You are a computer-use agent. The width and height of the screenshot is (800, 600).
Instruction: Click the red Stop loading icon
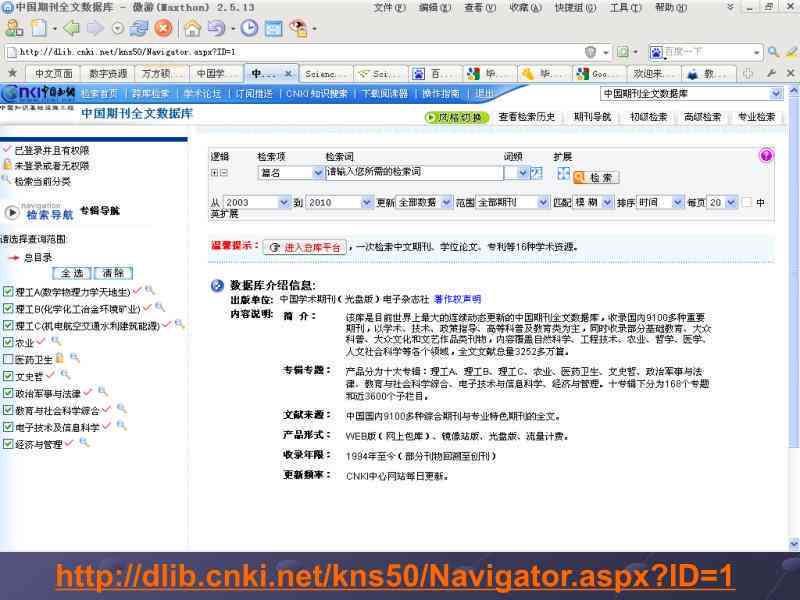[163, 28]
